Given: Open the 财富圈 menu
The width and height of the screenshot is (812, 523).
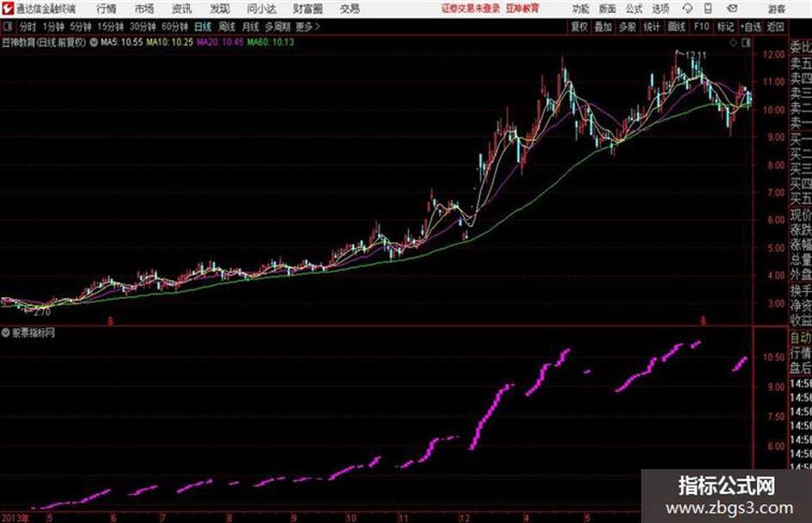Looking at the screenshot, I should [308, 9].
